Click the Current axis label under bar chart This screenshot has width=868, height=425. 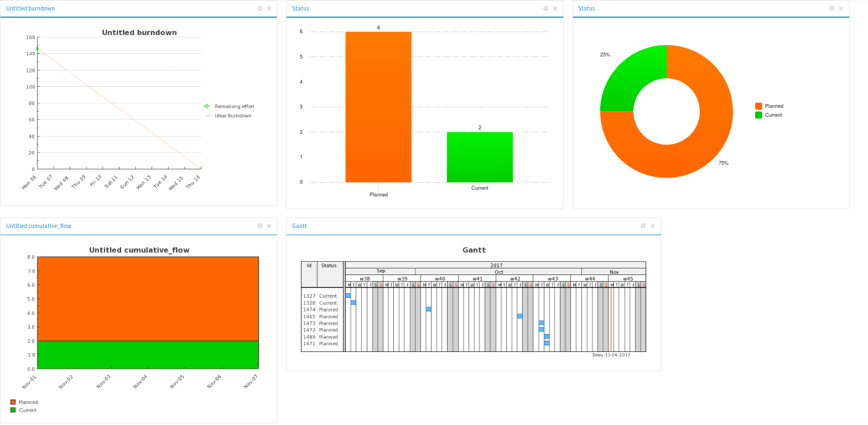click(x=480, y=188)
